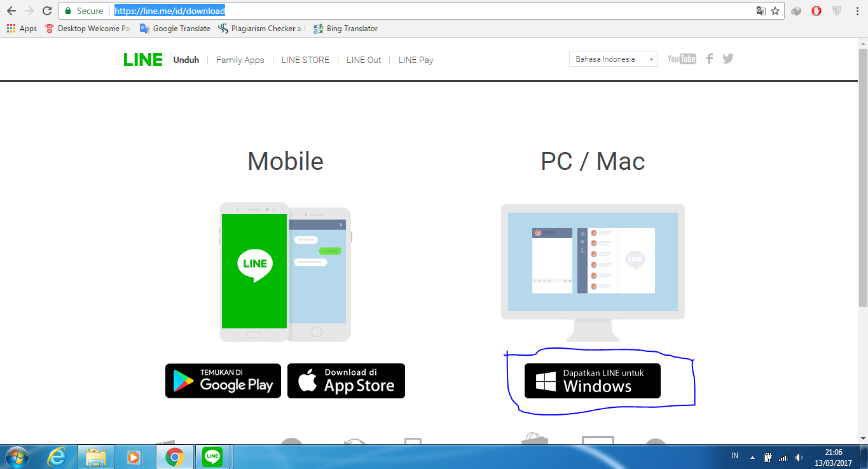The height and width of the screenshot is (469, 868).
Task: Click the IN language indicator in tray
Action: pos(735,456)
